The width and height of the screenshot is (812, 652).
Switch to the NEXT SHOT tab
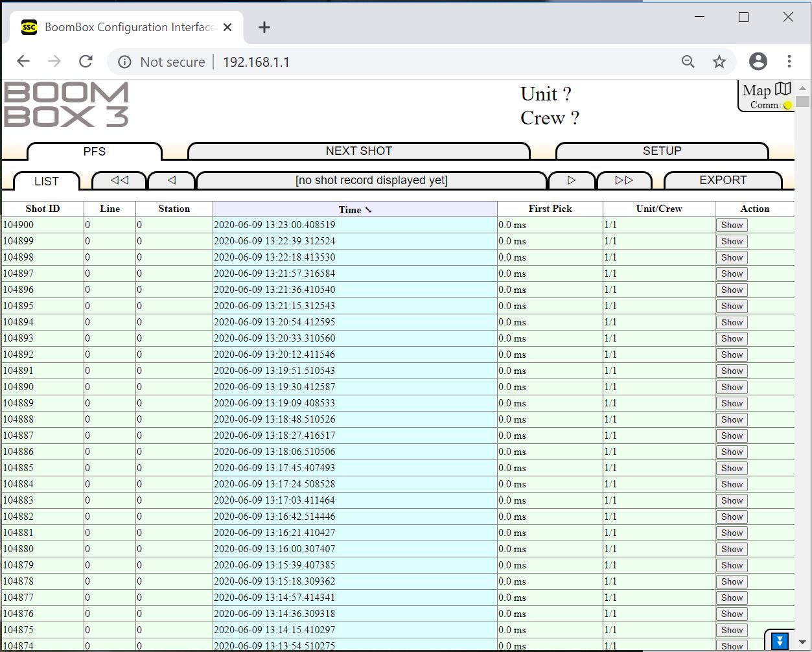coord(358,151)
